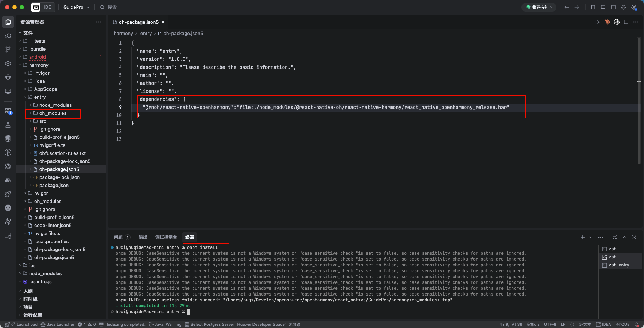The image size is (644, 328).
Task: Go back with the navigation left arrow
Action: pyautogui.click(x=567, y=7)
